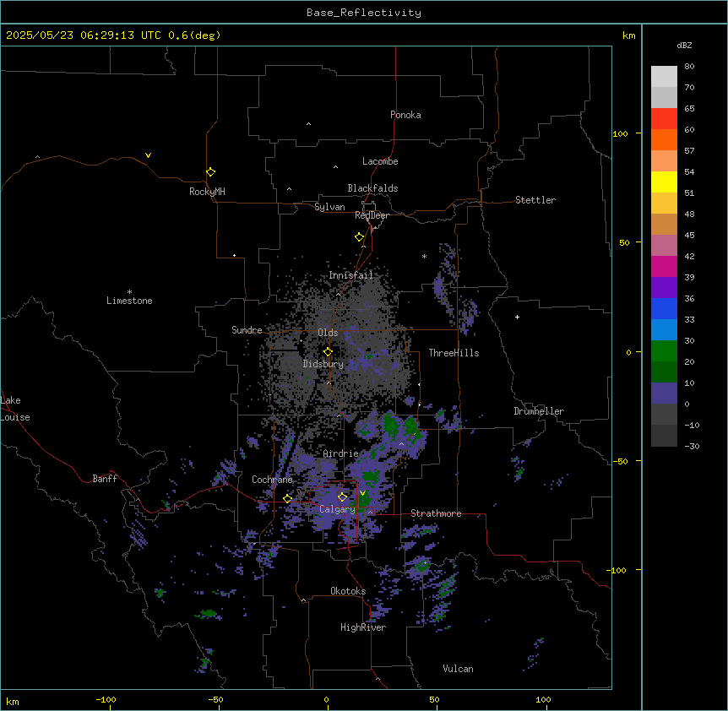
Task: Click the Blackfalds label
Action: [x=372, y=188]
